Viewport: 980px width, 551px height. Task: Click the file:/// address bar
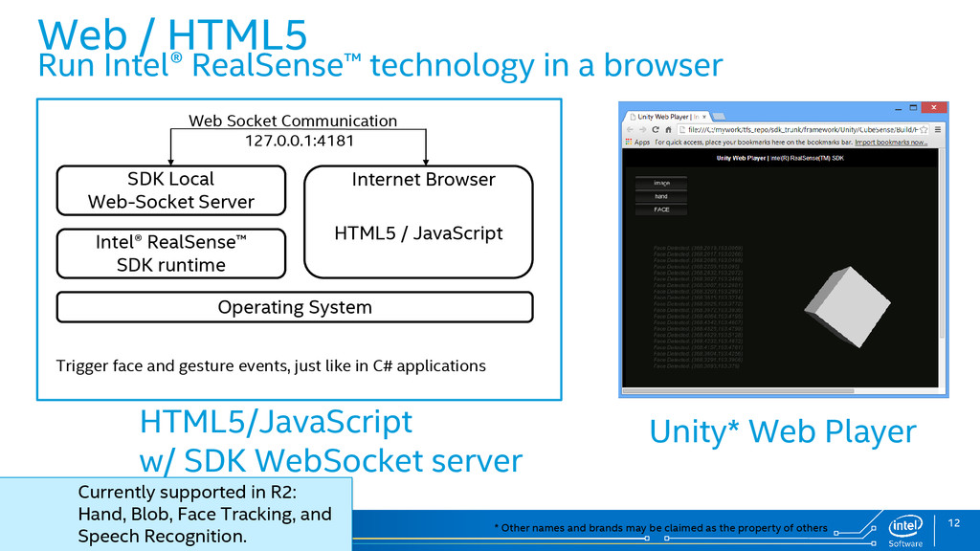[802, 130]
